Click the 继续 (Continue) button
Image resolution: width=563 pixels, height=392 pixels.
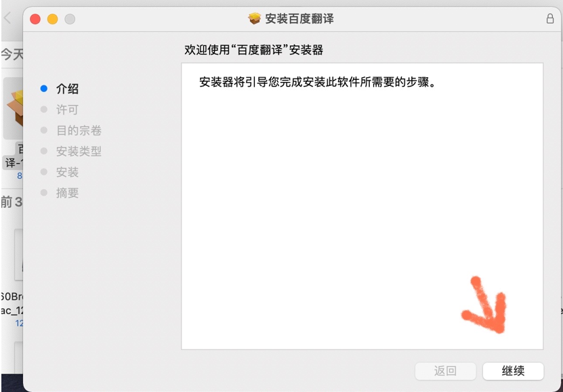(x=513, y=371)
